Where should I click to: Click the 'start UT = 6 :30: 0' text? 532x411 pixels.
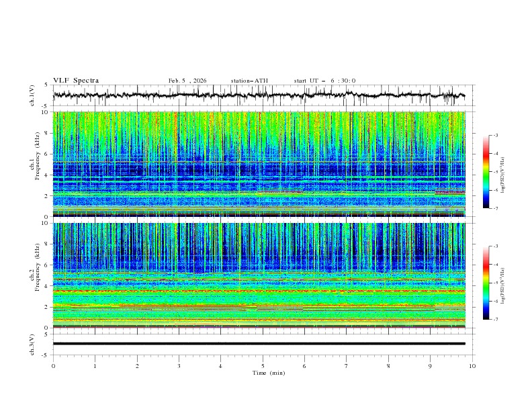(324, 81)
